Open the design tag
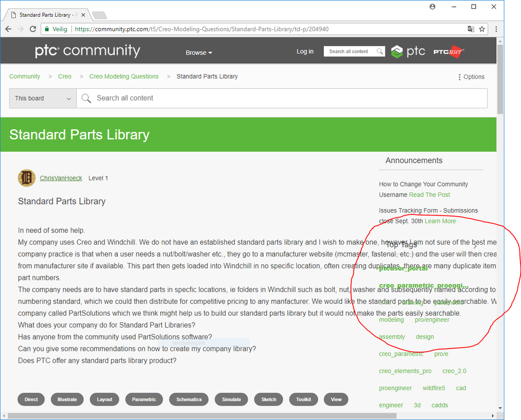This screenshot has height=420, width=521. 425,337
